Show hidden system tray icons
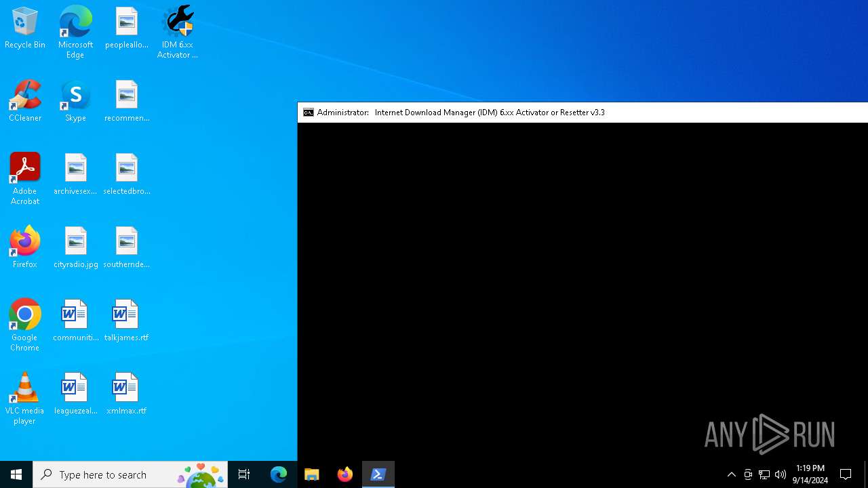868x488 pixels. 732,474
